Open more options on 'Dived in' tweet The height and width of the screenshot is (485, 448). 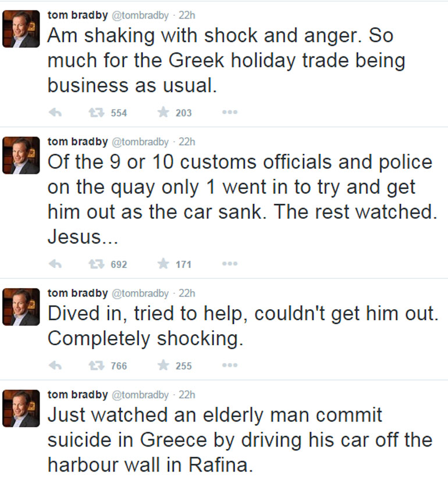click(x=229, y=366)
